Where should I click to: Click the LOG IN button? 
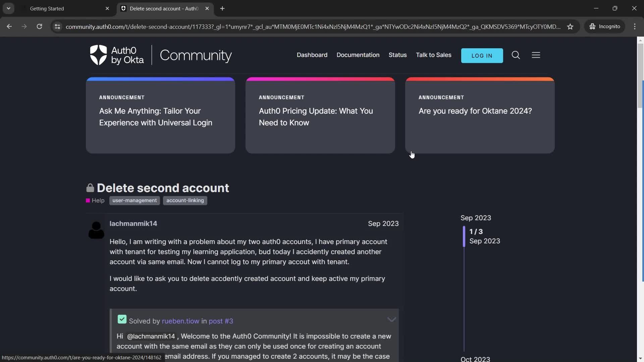point(482,56)
